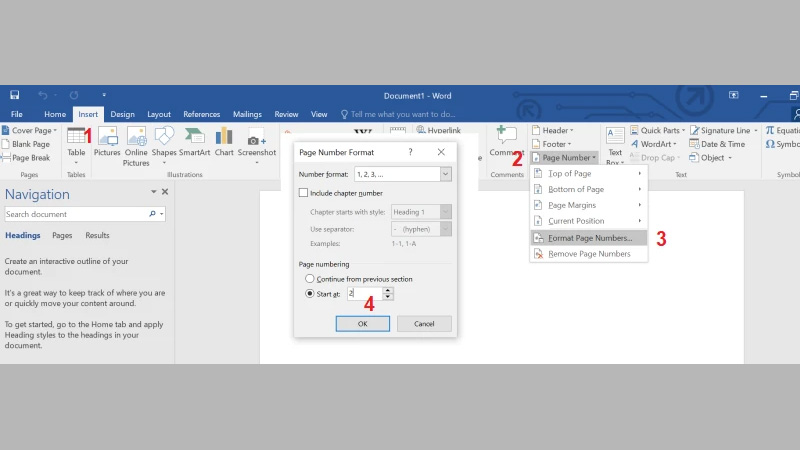Increase the Start at value with up arrow
The width and height of the screenshot is (800, 450).
point(388,290)
